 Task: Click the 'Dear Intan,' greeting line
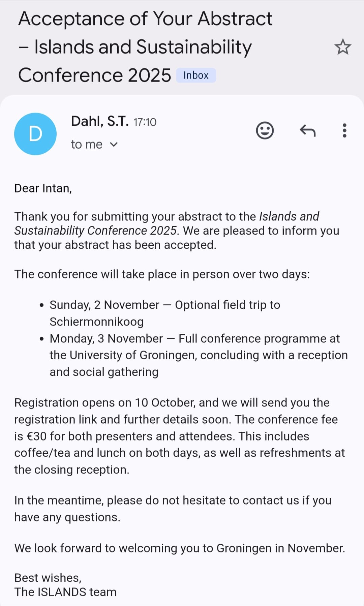tap(43, 188)
